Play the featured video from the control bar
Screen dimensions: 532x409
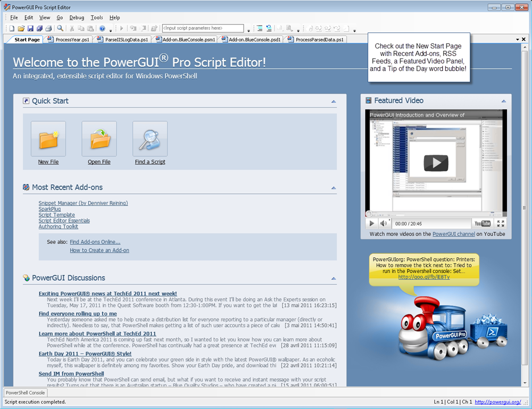(x=372, y=224)
